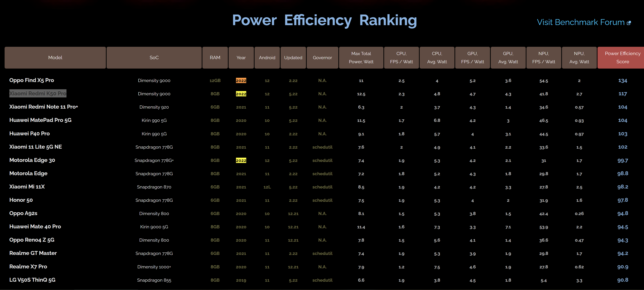Click the Governor column header
Image resolution: width=644 pixels, height=290 pixels.
pos(322,58)
